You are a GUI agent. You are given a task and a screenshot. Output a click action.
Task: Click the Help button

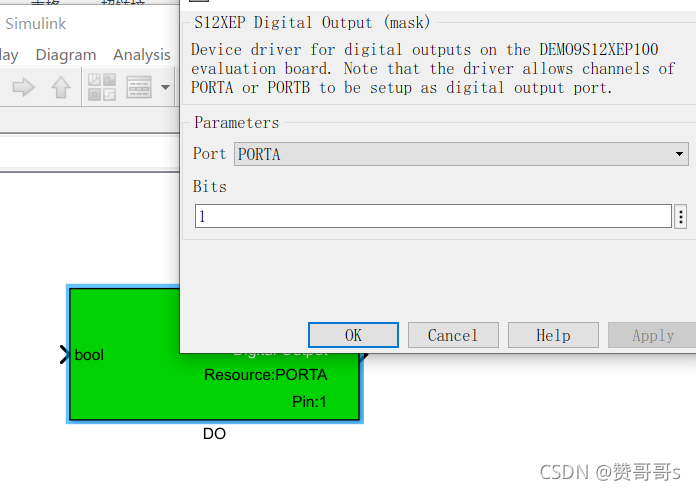click(x=553, y=335)
